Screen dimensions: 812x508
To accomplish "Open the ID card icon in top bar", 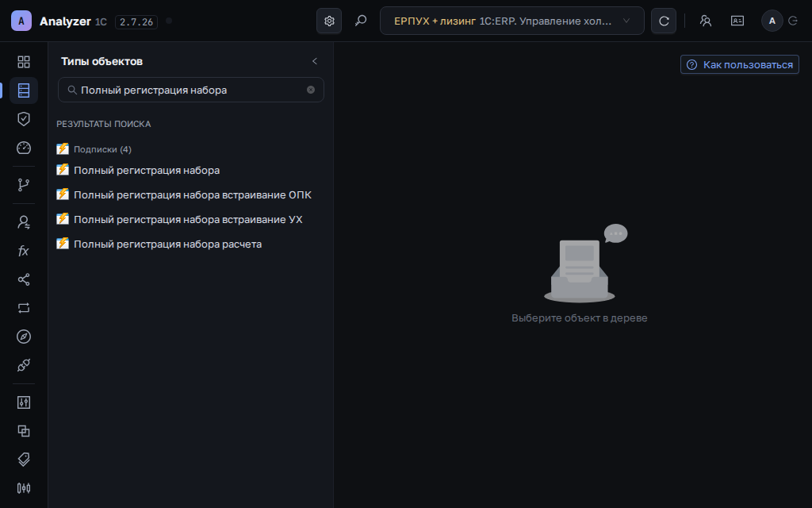I will tap(737, 21).
